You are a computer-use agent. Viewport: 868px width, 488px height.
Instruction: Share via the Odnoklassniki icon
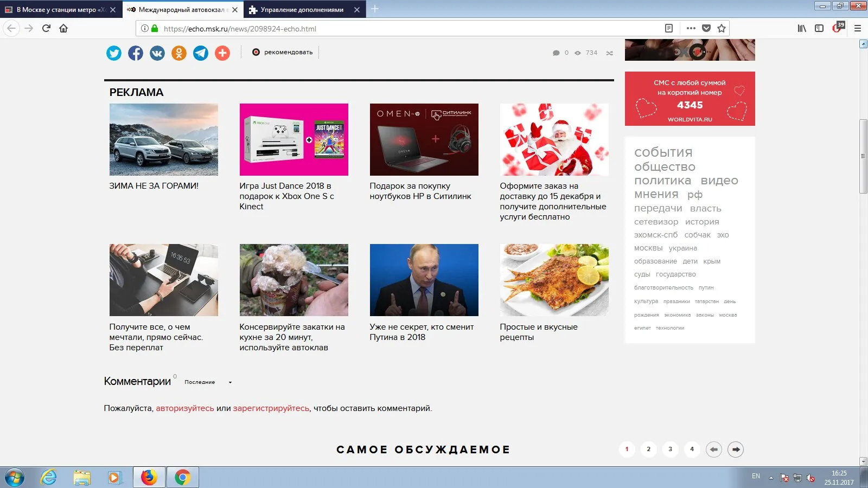pos(179,53)
